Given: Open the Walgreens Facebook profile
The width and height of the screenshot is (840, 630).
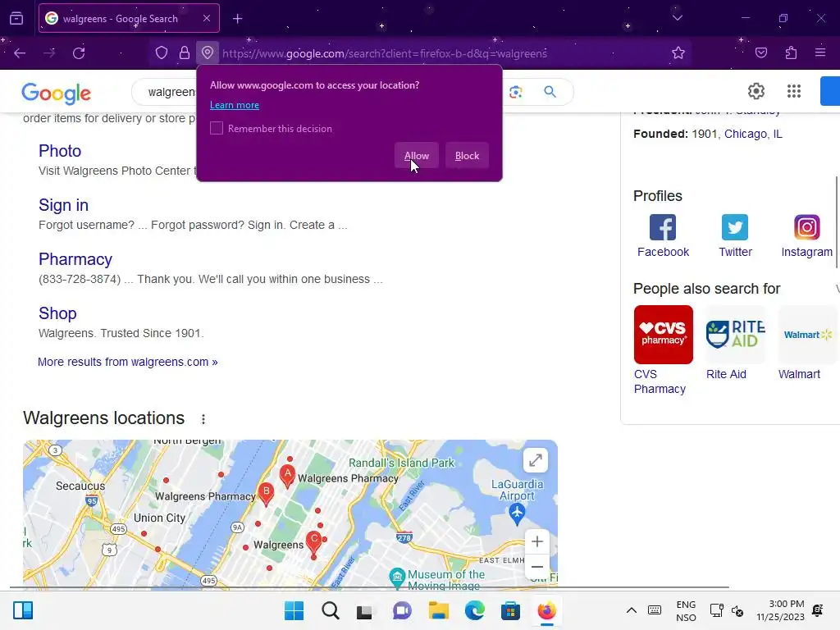Looking at the screenshot, I should pyautogui.click(x=663, y=235).
